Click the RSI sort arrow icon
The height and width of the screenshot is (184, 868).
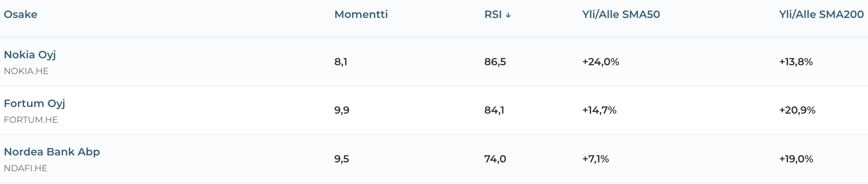point(508,15)
